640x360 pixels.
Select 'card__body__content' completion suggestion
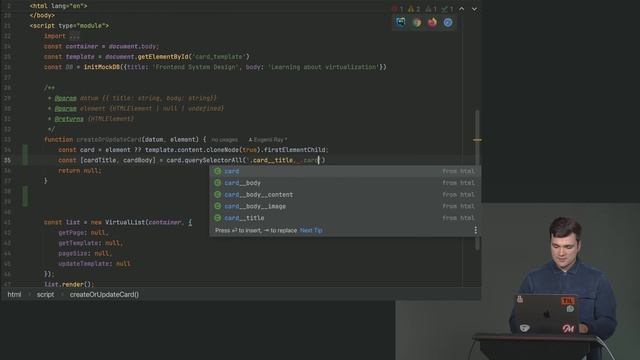click(344, 195)
